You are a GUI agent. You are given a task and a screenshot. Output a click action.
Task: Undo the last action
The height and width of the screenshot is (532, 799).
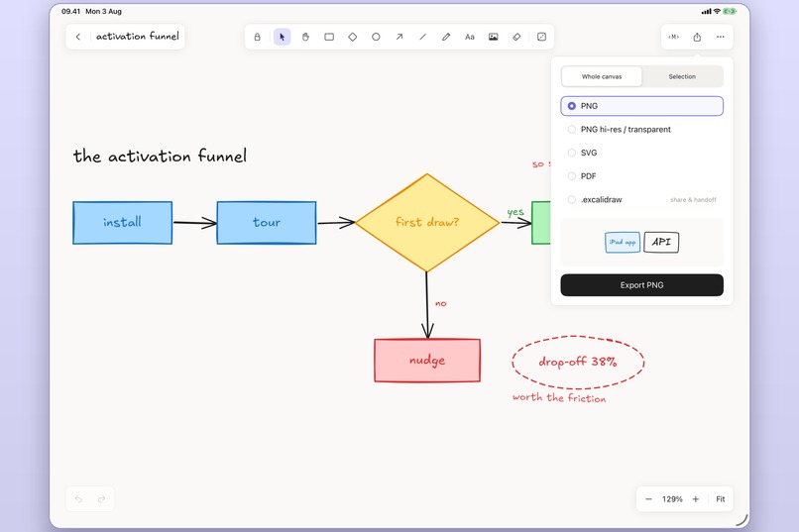pos(78,499)
